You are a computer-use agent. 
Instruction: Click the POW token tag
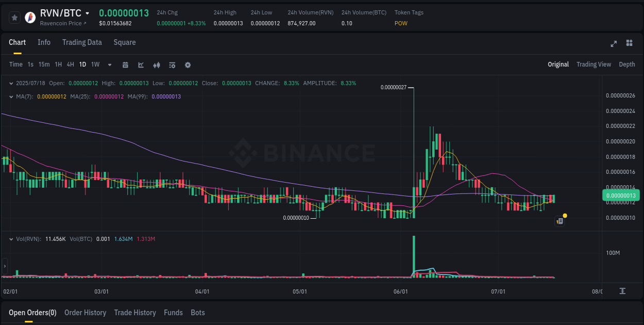(401, 23)
